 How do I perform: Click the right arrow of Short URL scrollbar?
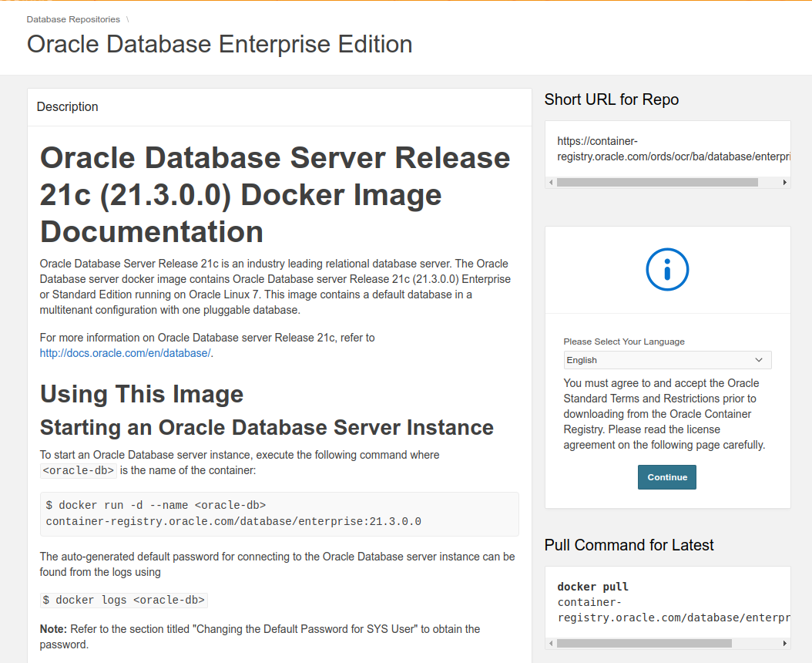pyautogui.click(x=784, y=182)
